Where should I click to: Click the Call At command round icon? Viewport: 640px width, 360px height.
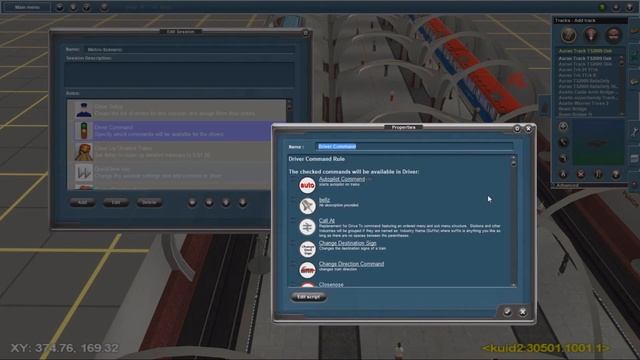[x=307, y=227]
